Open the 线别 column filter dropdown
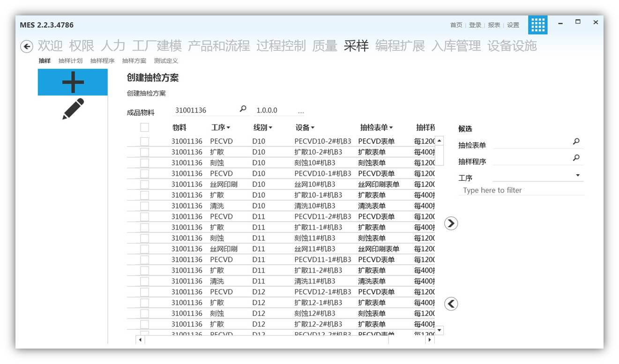Screen dimensions: 619x364 [270, 128]
